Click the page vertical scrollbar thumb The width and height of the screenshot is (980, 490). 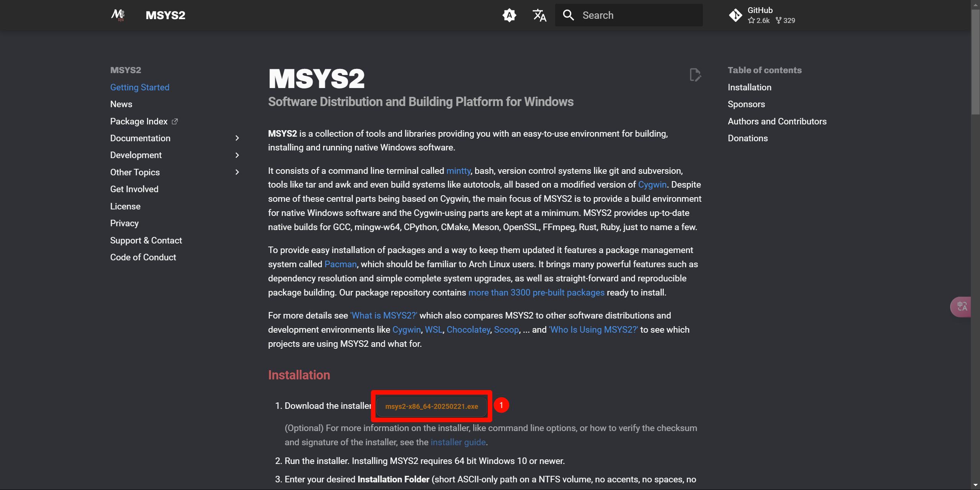point(975,61)
